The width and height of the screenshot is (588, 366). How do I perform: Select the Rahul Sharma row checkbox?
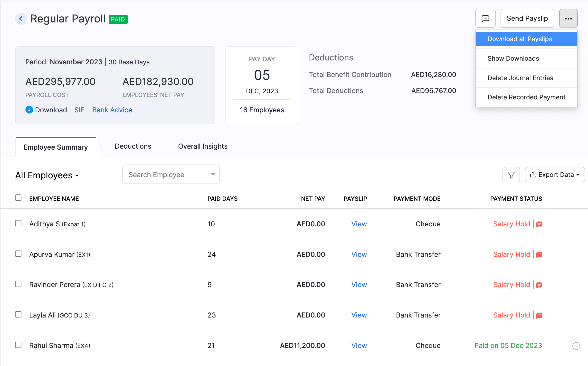pyautogui.click(x=18, y=345)
